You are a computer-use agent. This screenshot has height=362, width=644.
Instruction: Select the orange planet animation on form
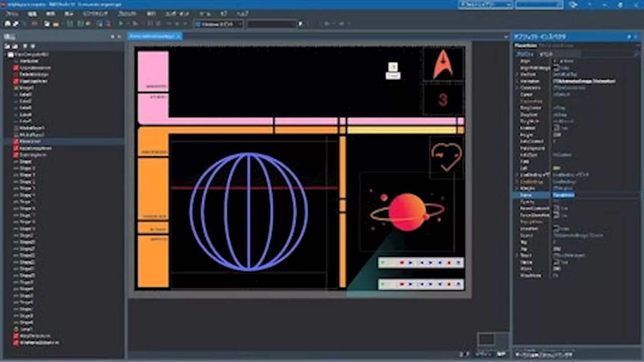click(407, 212)
